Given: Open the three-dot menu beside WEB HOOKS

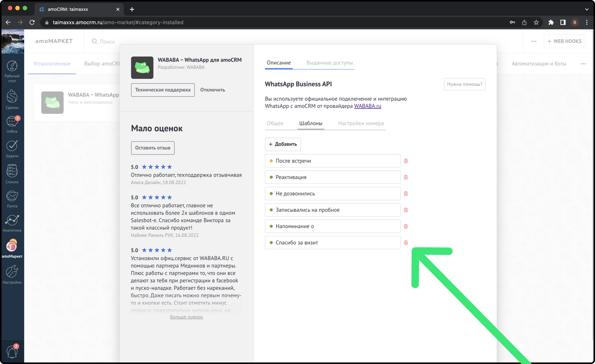Looking at the screenshot, I should coord(534,41).
